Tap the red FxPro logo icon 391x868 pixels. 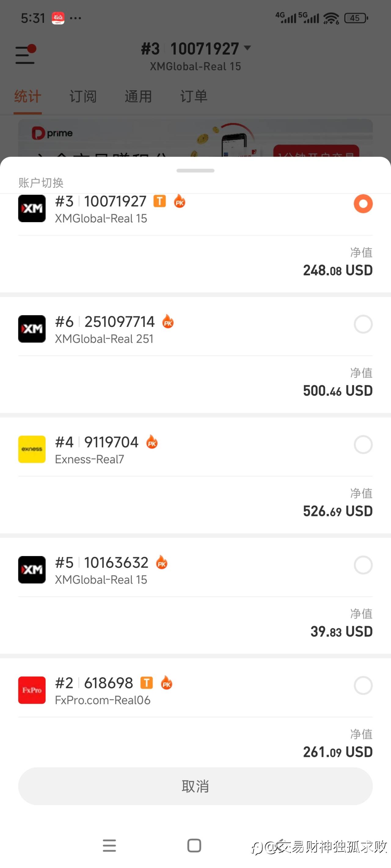pyautogui.click(x=32, y=690)
